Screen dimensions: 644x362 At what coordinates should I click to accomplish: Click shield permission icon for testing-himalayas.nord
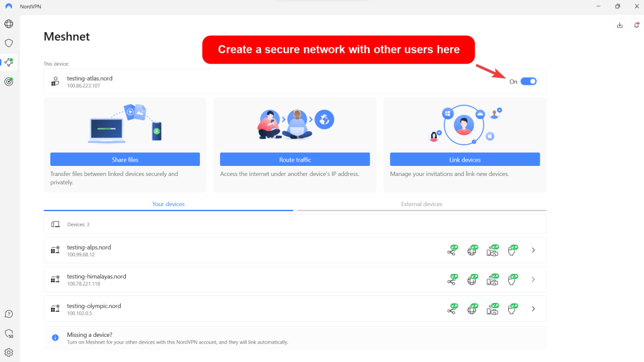513,280
